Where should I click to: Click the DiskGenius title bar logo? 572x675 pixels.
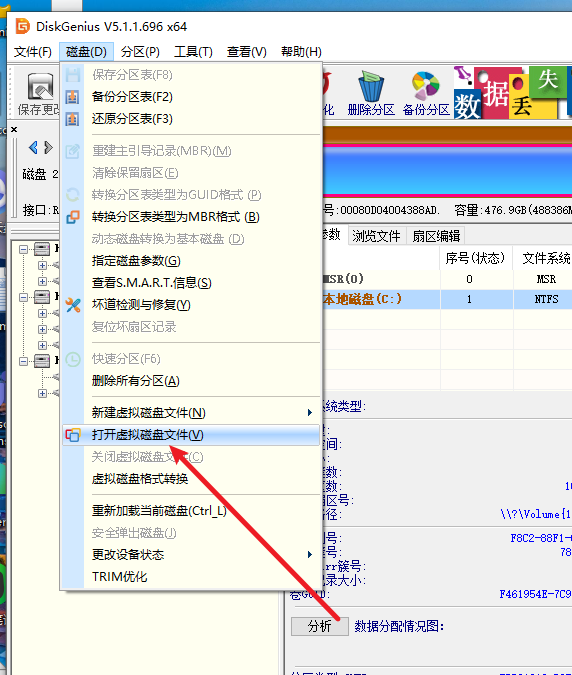click(x=22, y=26)
